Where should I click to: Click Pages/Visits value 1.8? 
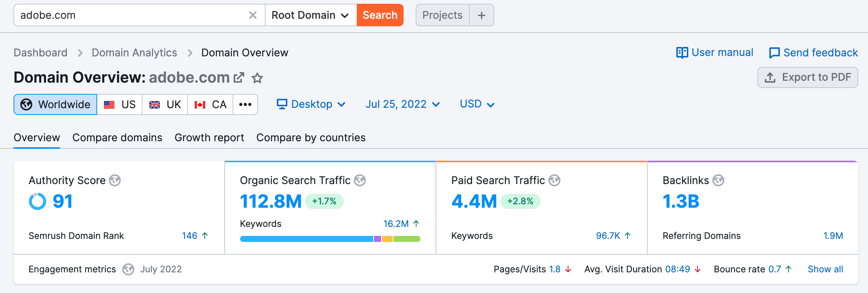pos(555,269)
